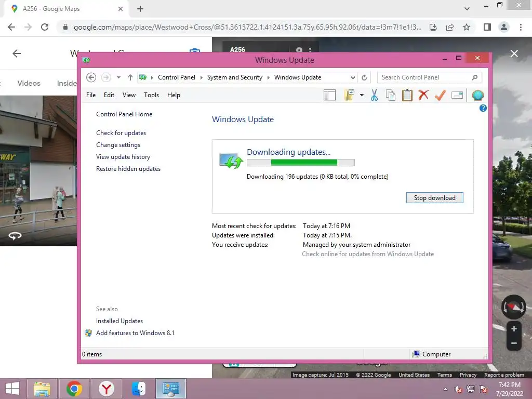This screenshot has height=399, width=532.
Task: Zoom out on the Street View
Action: point(514,343)
